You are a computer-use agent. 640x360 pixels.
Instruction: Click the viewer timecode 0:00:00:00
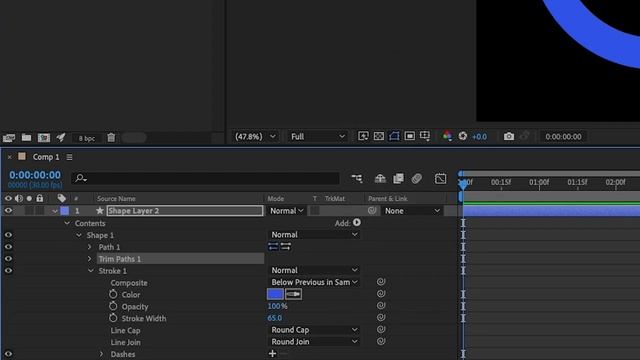click(x=563, y=137)
